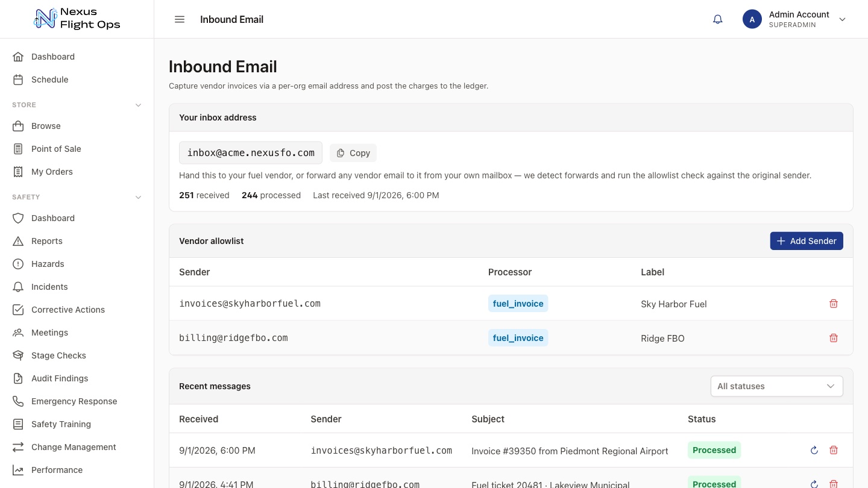The height and width of the screenshot is (488, 868).
Task: Click the Stage Checks graduation cap icon
Action: pyautogui.click(x=18, y=355)
